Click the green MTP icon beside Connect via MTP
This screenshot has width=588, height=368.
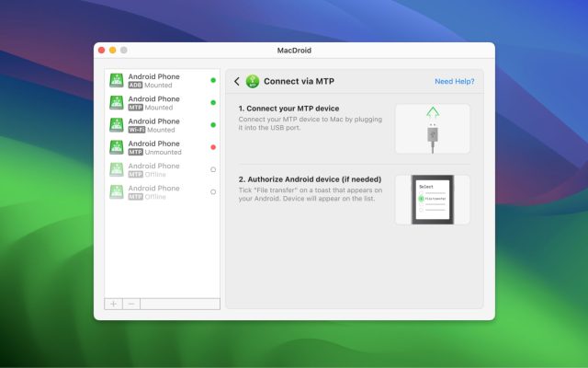click(253, 81)
